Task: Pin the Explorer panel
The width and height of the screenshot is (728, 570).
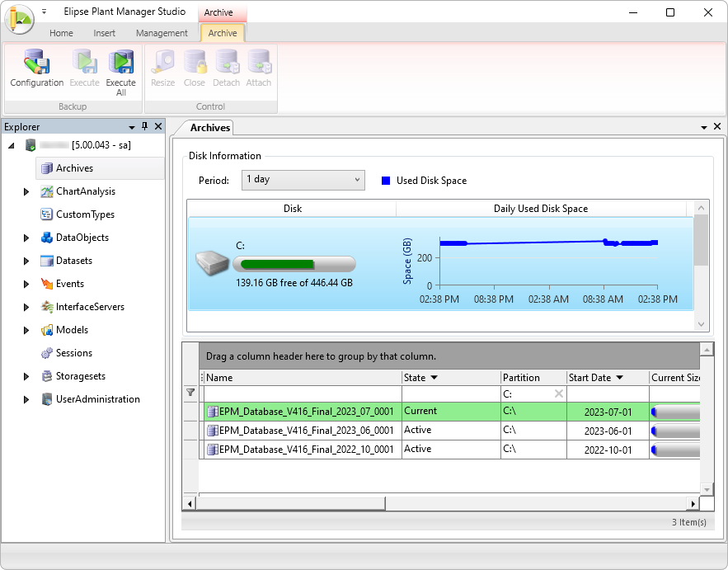Action: (x=145, y=127)
